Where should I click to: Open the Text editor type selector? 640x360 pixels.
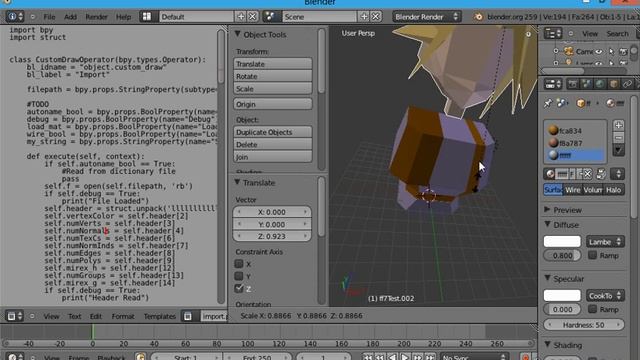[15, 316]
